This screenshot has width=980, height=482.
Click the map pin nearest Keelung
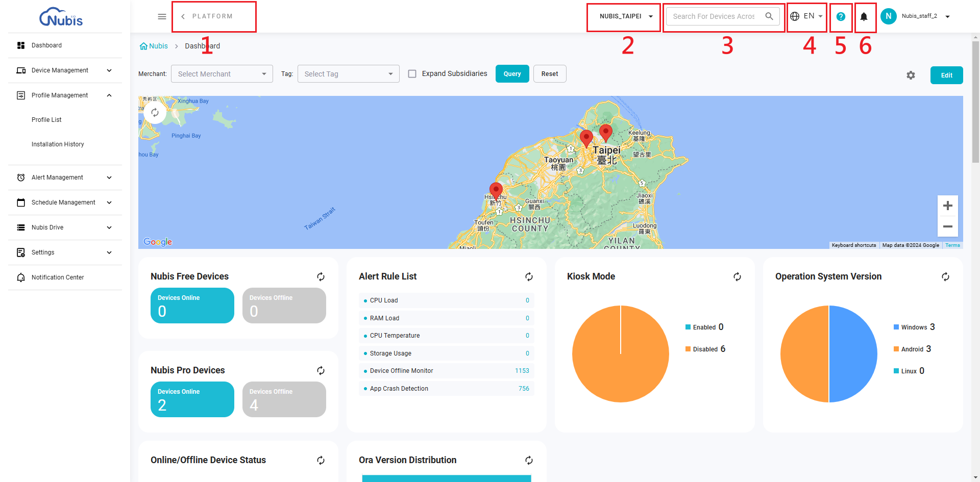[605, 132]
